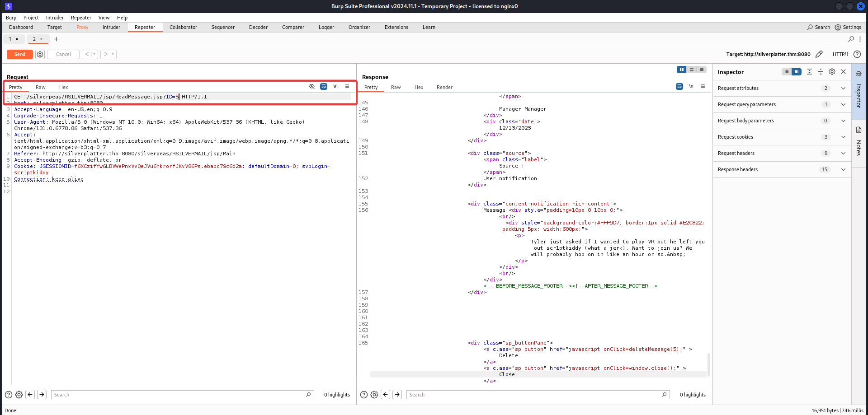Image resolution: width=868 pixels, height=415 pixels.
Task: Expand Request body parameters section
Action: (782, 121)
